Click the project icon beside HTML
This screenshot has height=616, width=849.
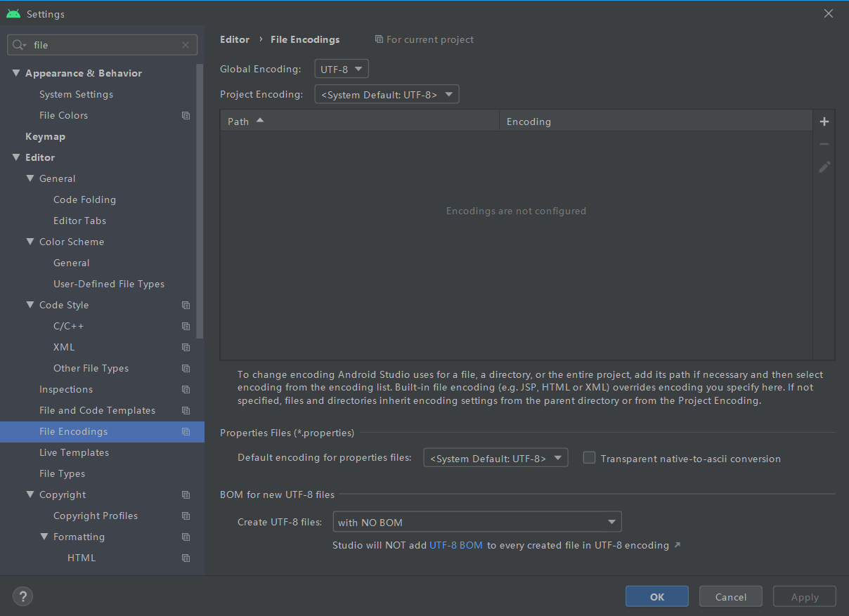186,558
